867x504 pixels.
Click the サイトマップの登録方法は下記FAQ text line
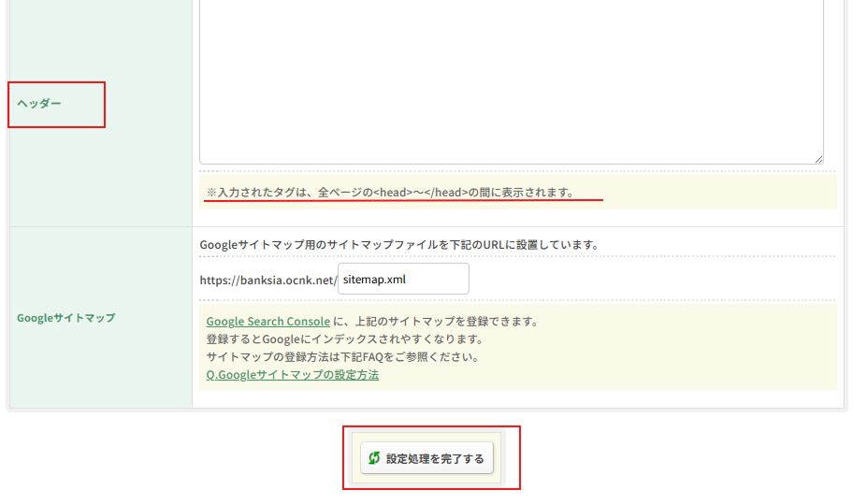pos(342,357)
